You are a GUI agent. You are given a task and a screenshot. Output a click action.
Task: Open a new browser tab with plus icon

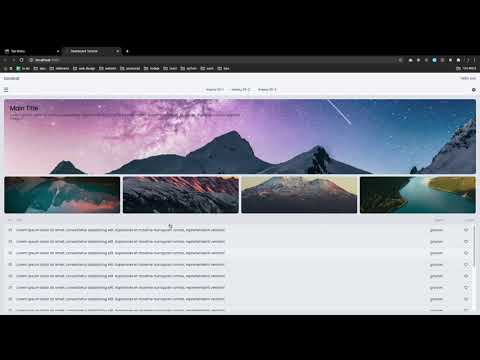[127, 51]
